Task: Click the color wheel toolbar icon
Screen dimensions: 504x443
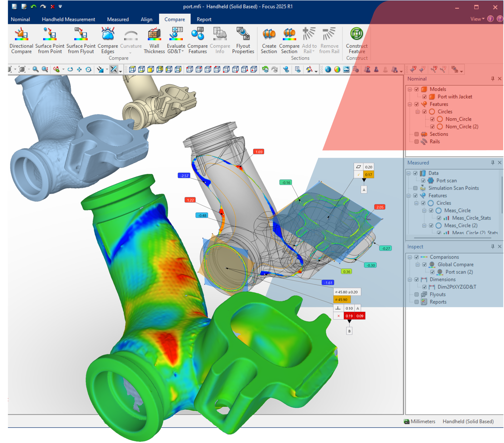Action: 337,70
